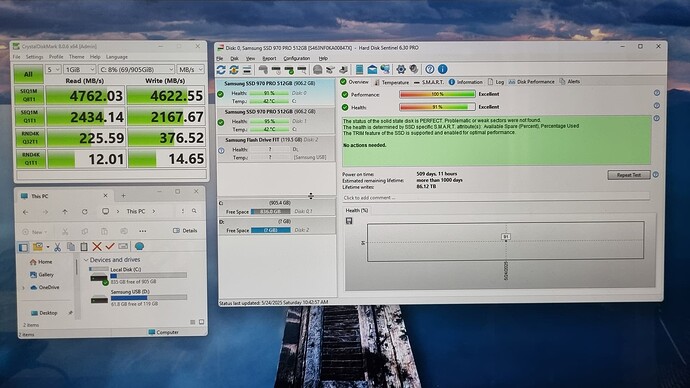Click the red X delete icon in Explorer
The image size is (690, 388).
click(97, 246)
